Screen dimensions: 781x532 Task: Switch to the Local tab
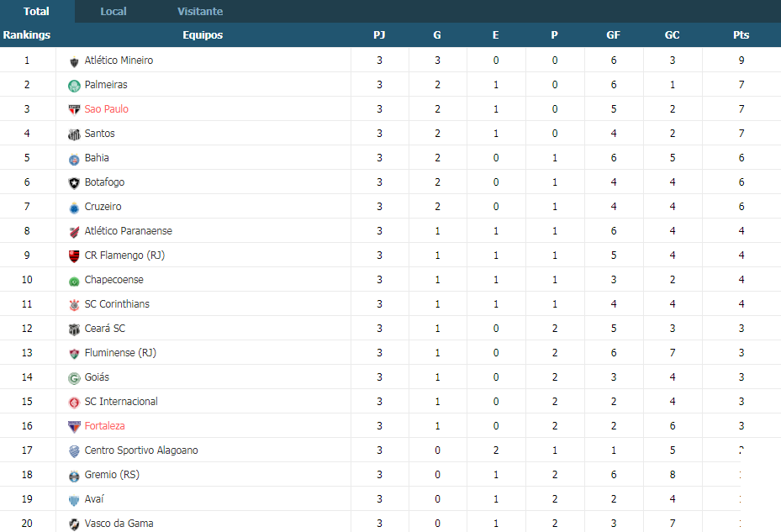pos(113,11)
